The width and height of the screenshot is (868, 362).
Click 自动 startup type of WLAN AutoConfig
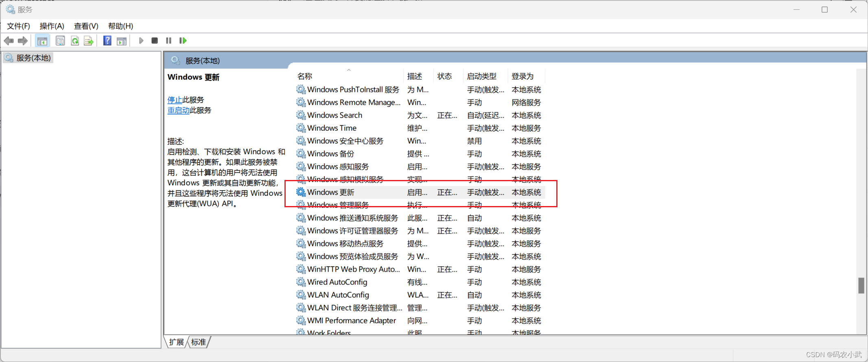pos(474,295)
